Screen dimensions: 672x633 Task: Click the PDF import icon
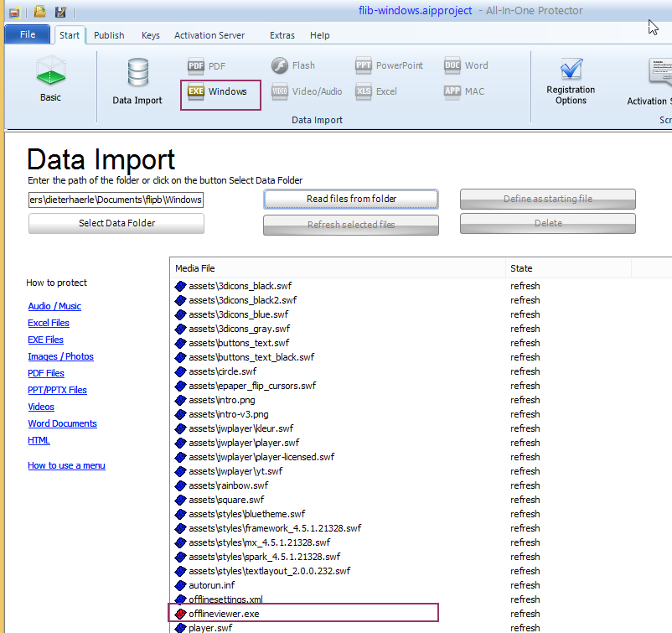196,66
